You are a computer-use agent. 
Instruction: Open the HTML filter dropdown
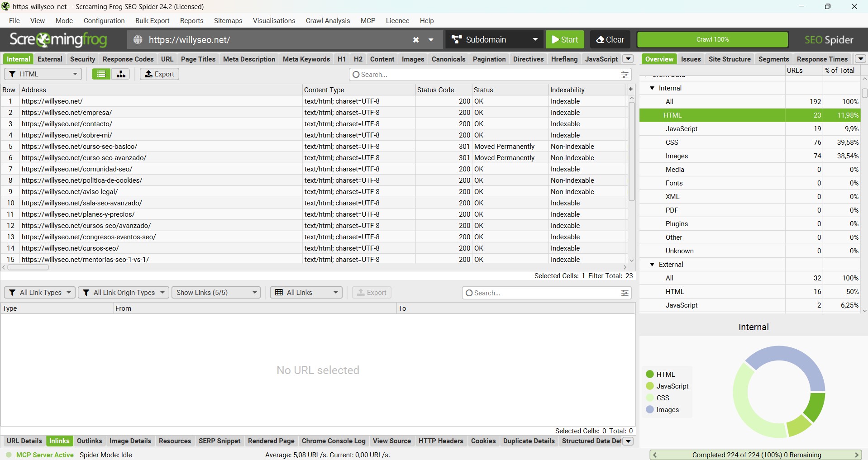pos(43,74)
